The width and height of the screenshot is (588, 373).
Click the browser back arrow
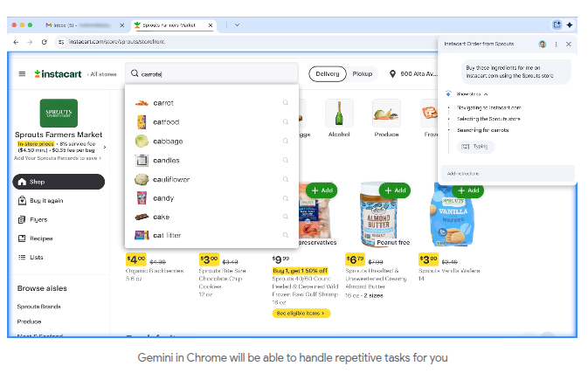click(x=16, y=41)
